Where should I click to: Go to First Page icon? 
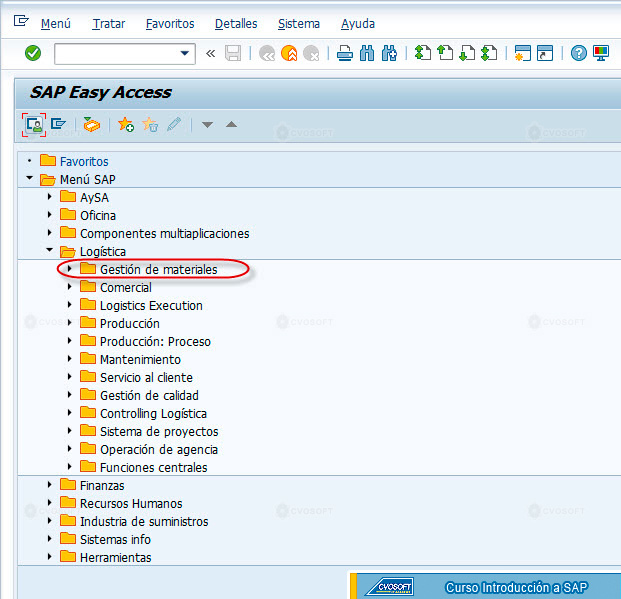[x=423, y=53]
